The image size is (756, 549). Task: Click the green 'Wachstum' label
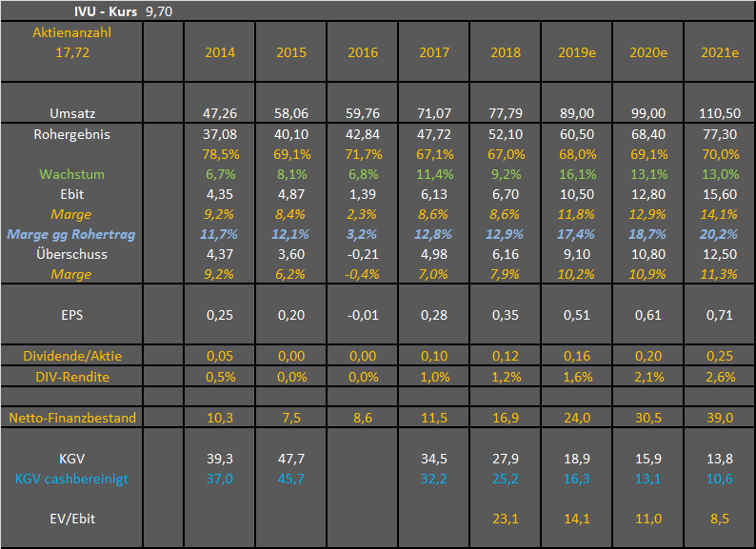[71, 174]
